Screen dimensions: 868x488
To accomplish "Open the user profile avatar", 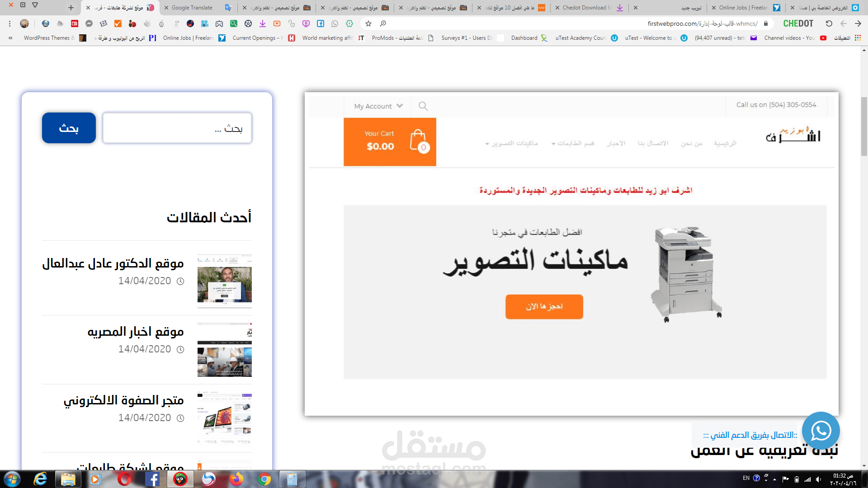I will [24, 23].
